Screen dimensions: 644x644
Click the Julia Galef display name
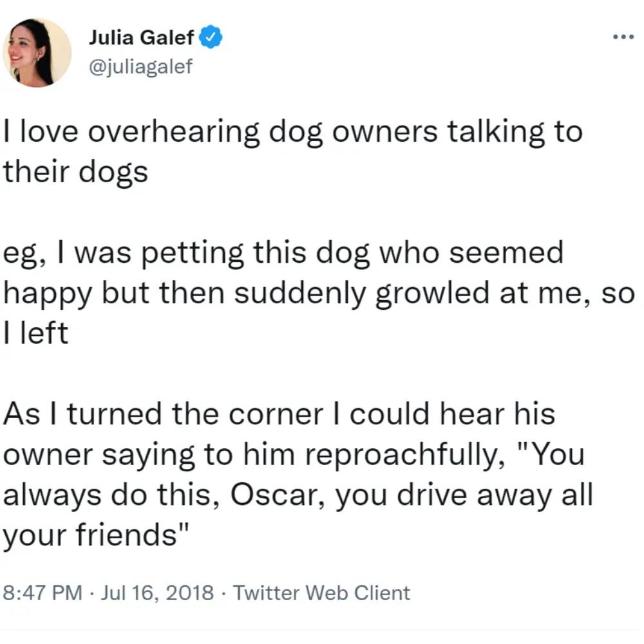click(x=141, y=37)
